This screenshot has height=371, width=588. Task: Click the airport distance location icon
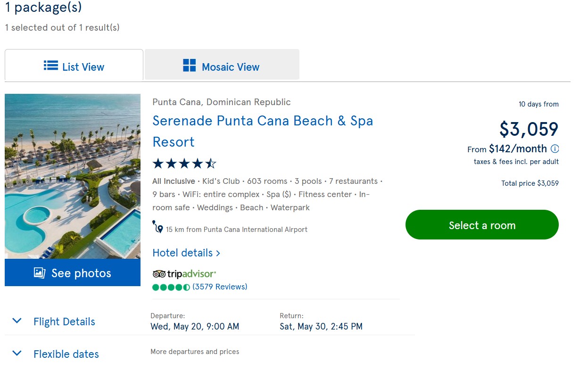tap(157, 227)
